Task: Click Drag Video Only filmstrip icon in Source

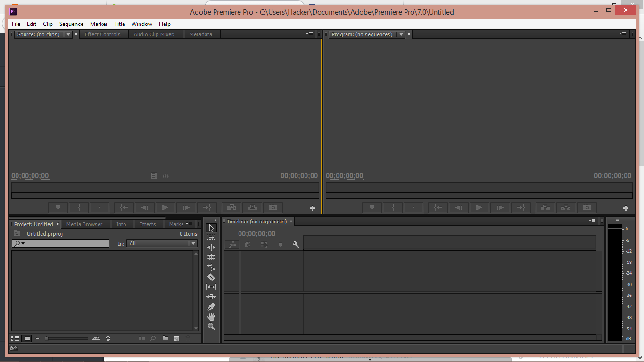Action: 154,176
